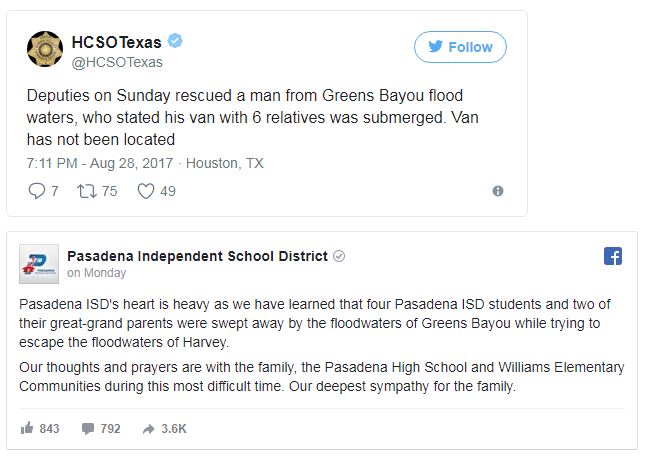
Task: Click the Houston, TX location link
Action: pos(225,163)
